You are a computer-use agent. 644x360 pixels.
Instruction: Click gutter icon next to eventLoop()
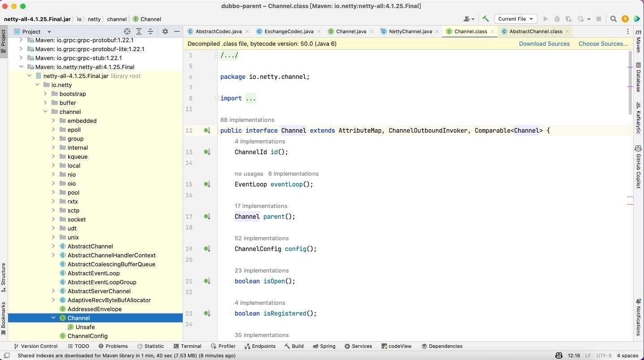[x=207, y=184]
